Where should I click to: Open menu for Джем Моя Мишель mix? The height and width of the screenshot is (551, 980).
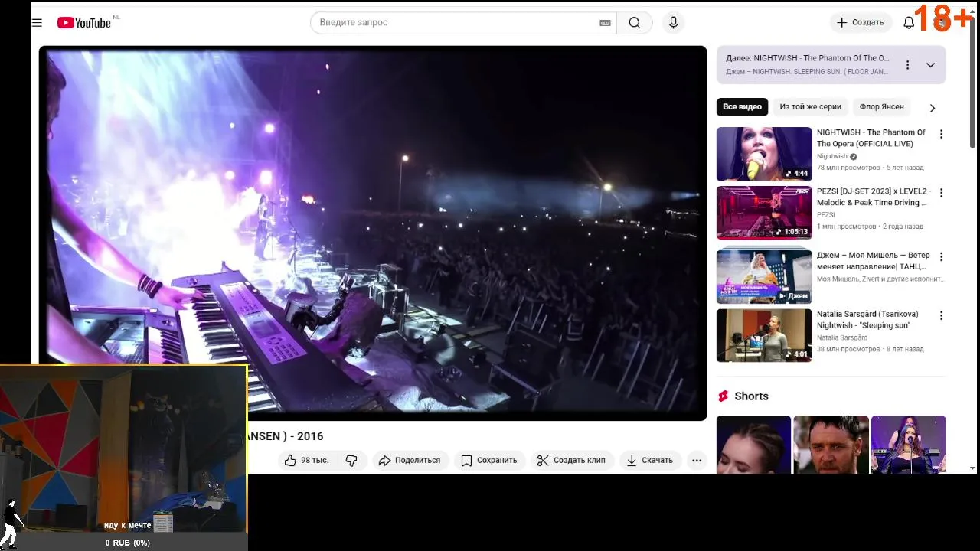(x=941, y=256)
